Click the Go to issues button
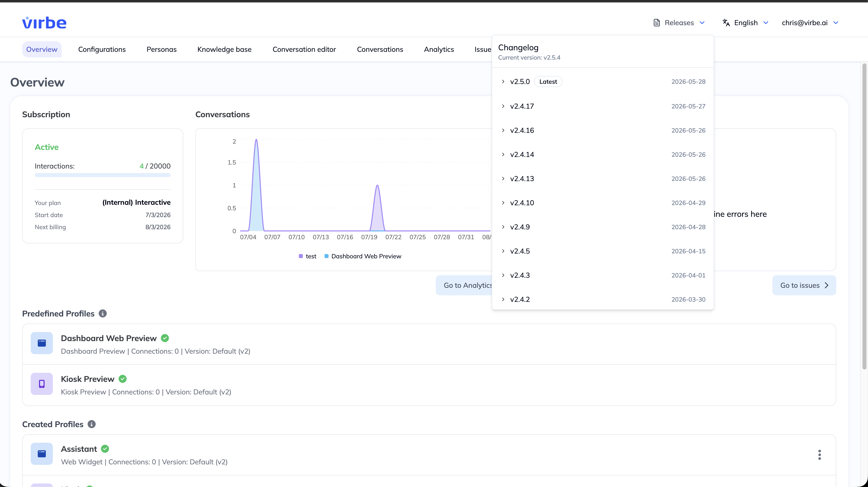Viewport: 868px width, 487px height. point(804,285)
